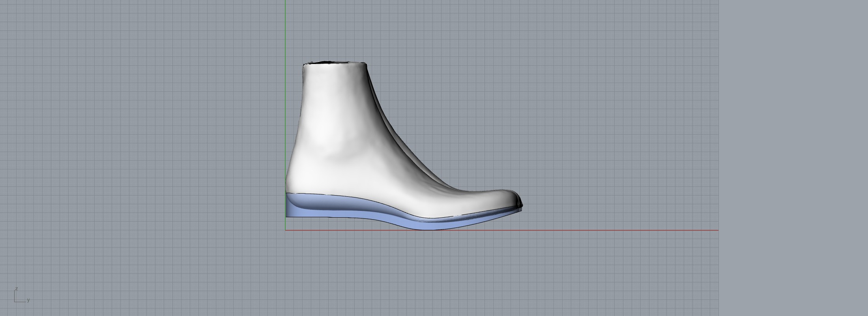Click the z label on the axis icon
The height and width of the screenshot is (316, 868).
[x=16, y=289]
